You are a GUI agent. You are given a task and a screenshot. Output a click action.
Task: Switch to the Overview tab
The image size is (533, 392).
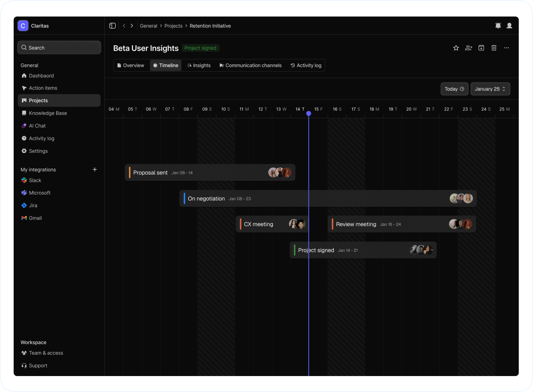pyautogui.click(x=131, y=65)
